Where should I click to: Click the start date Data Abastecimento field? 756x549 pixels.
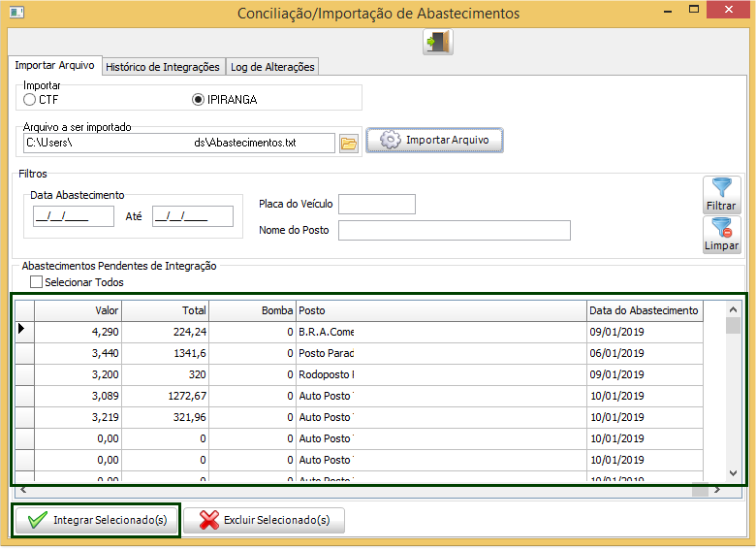coord(73,216)
